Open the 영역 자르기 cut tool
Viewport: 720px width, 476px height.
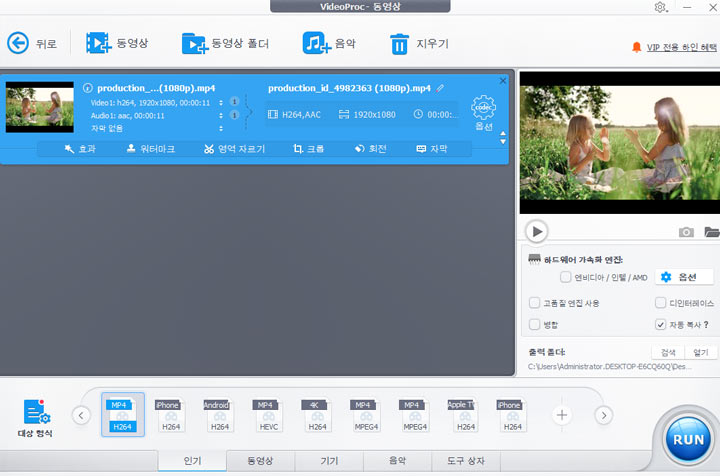pyautogui.click(x=235, y=149)
